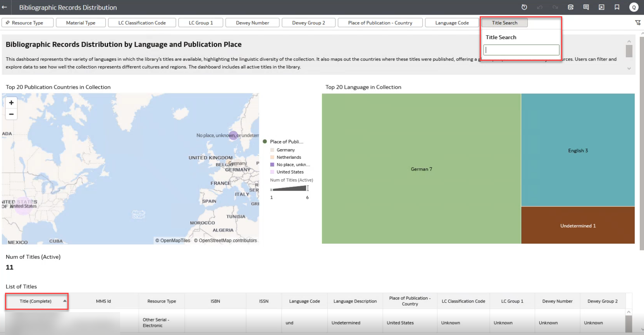Click the pin icon on Resource Type filter
The height and width of the screenshot is (335, 644).
click(7, 23)
